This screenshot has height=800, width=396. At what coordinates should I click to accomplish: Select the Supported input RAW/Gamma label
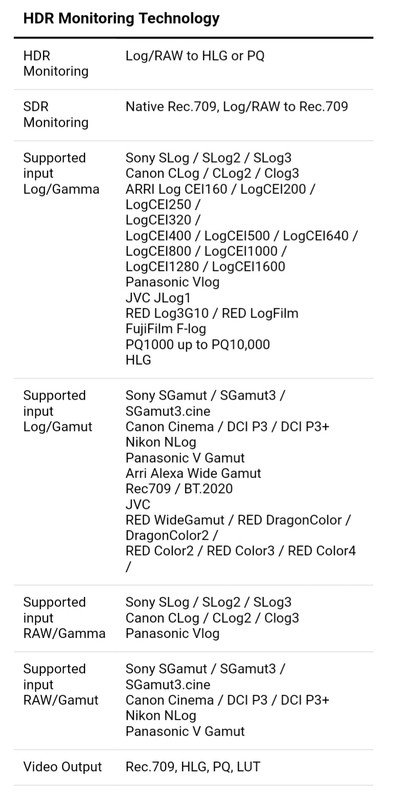64,618
